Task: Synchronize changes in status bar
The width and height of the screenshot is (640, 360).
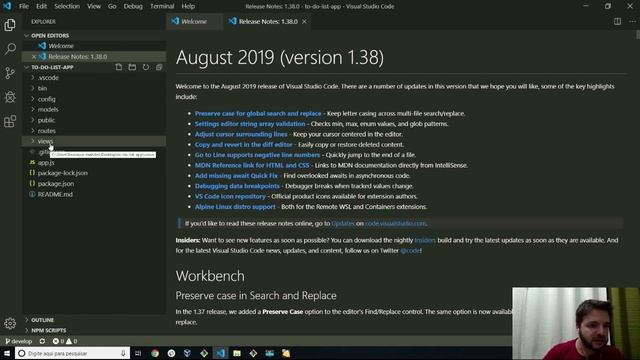Action: 42,341
